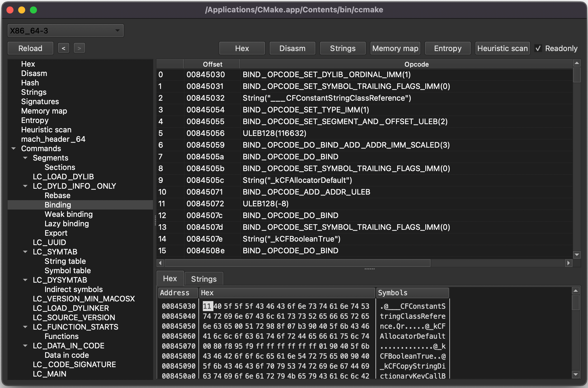Select Lazy binding in the tree
Screen dimensions: 588x388
click(x=67, y=224)
